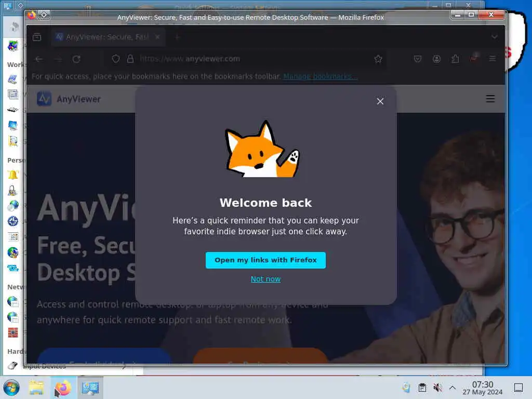The height and width of the screenshot is (399, 532).
Task: Expand hidden system tray icons
Action: click(x=453, y=388)
